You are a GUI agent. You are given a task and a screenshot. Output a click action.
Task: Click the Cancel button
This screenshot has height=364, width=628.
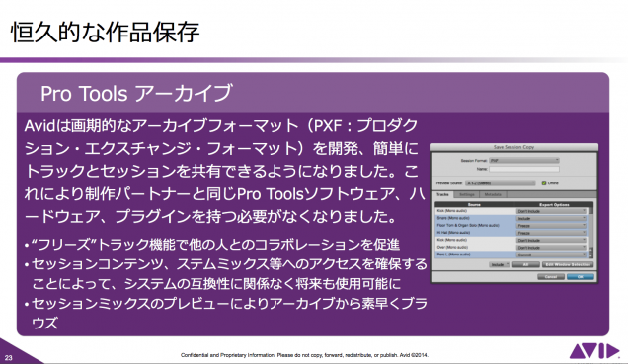[x=551, y=277]
